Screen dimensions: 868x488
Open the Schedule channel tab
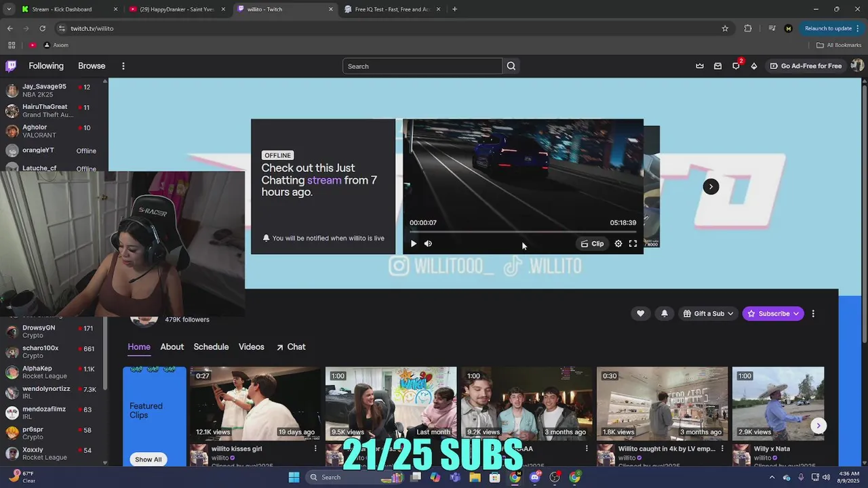pyautogui.click(x=211, y=346)
